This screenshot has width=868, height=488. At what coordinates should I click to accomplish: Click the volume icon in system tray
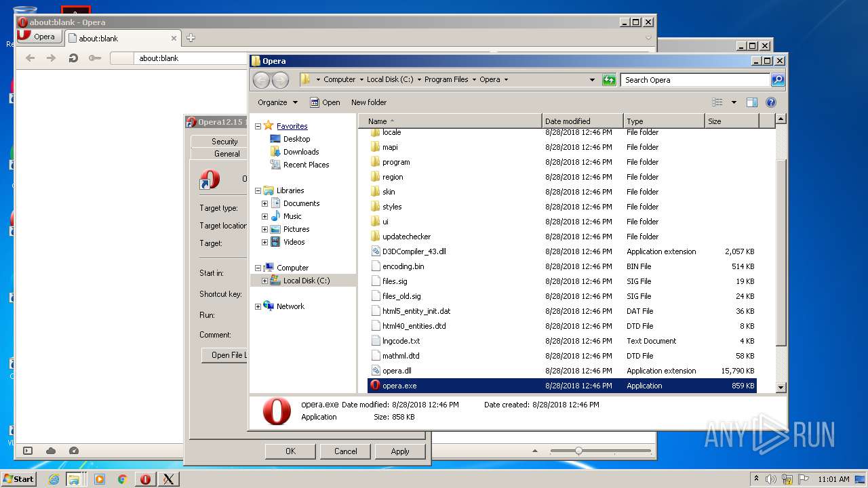771,479
